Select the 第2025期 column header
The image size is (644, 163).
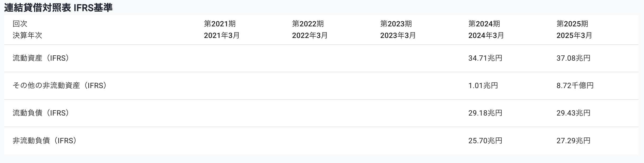(x=572, y=24)
